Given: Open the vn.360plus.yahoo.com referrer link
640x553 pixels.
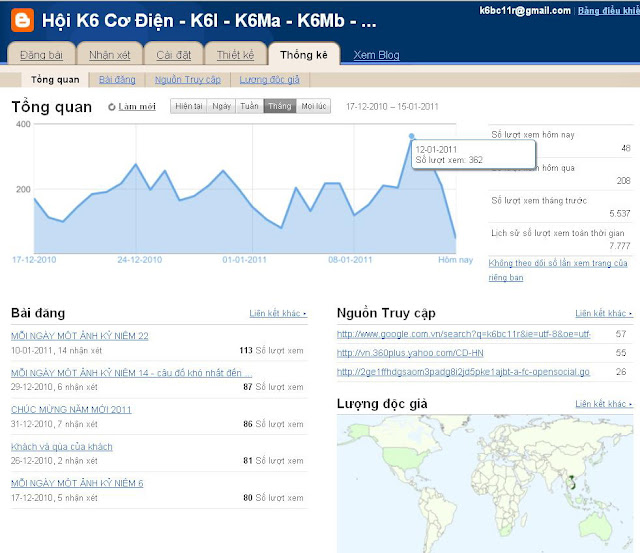Looking at the screenshot, I should (x=410, y=353).
